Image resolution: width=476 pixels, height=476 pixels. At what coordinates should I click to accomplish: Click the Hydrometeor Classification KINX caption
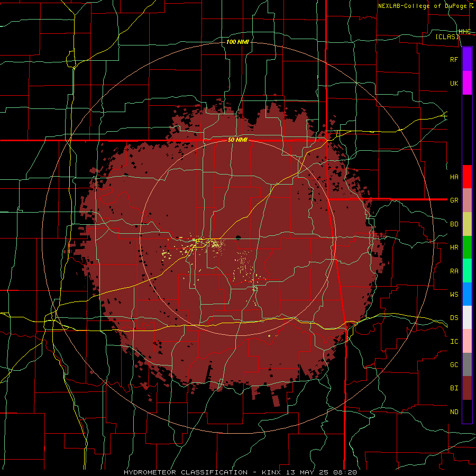pyautogui.click(x=240, y=472)
